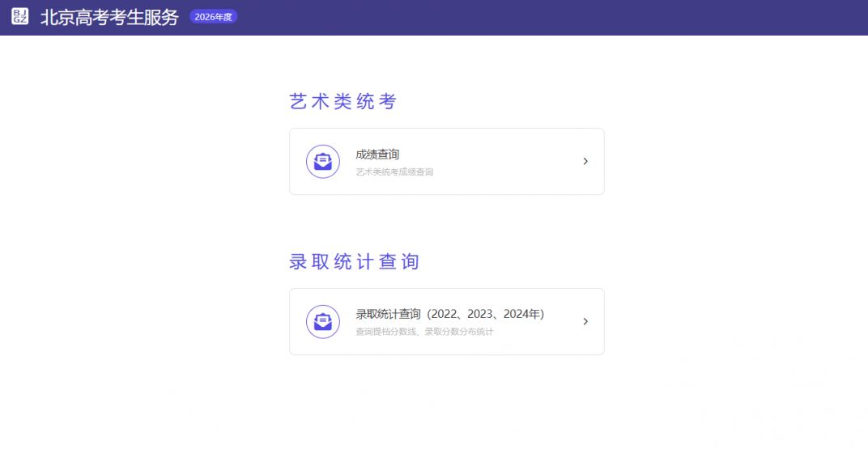Click the 录取统计查询 envelope icon
Image resolution: width=868 pixels, height=449 pixels.
[322, 321]
